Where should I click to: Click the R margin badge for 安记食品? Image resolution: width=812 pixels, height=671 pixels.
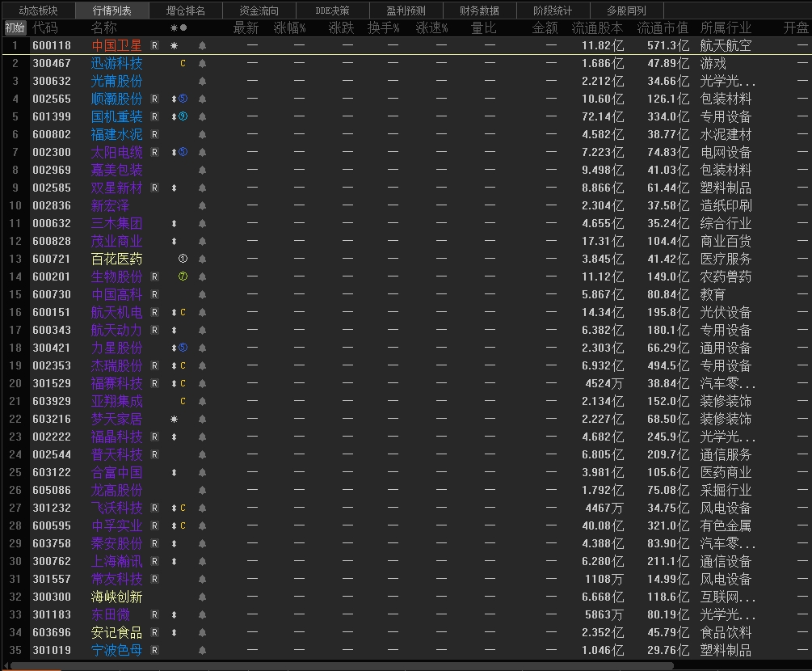coord(154,632)
